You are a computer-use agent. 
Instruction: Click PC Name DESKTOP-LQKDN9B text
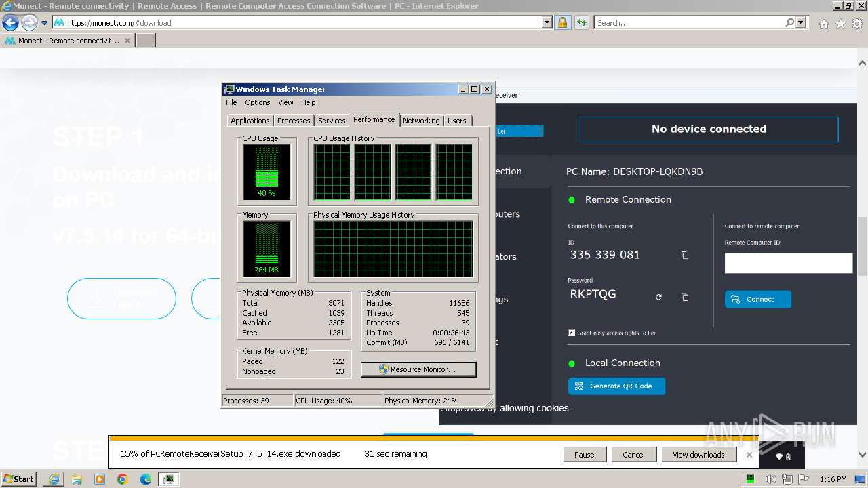(x=634, y=171)
